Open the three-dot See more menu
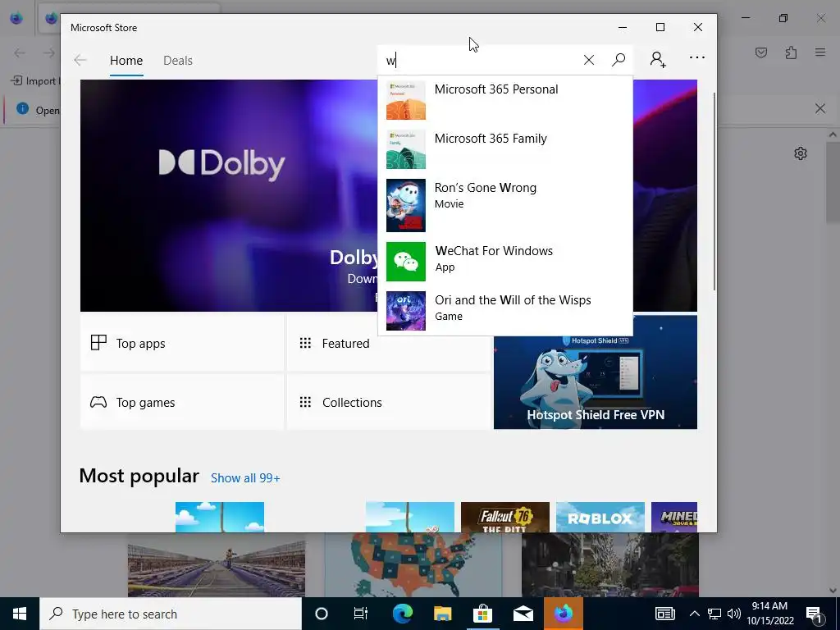Viewport: 840px width, 630px height. (x=697, y=57)
